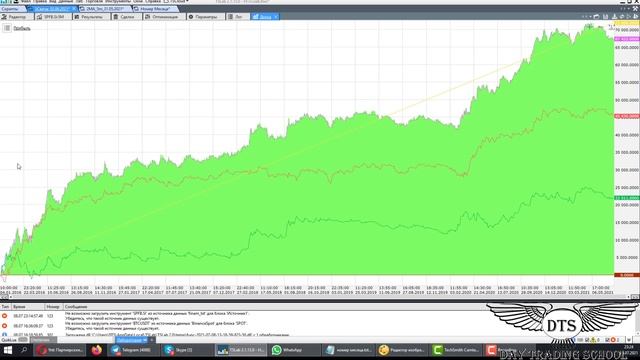Open the Оптимизация sub-tab
The image size is (640, 360).
pos(164,17)
